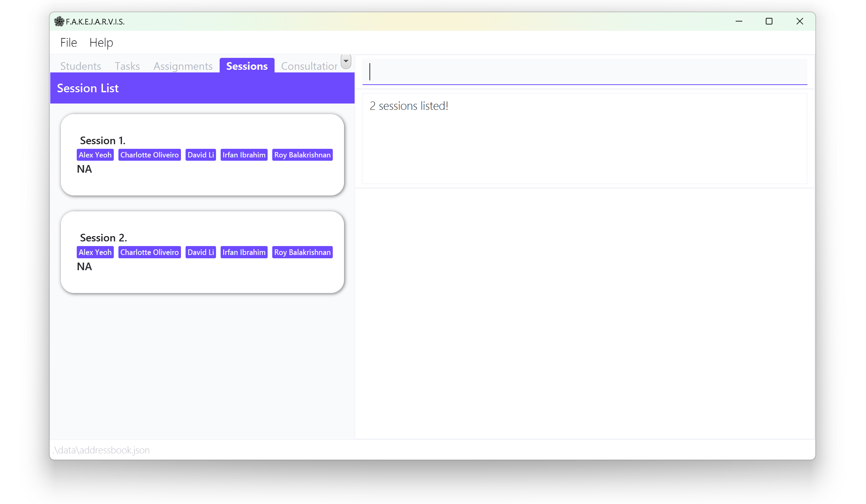The image size is (866, 504).
Task: Open the Help menu
Action: [101, 43]
